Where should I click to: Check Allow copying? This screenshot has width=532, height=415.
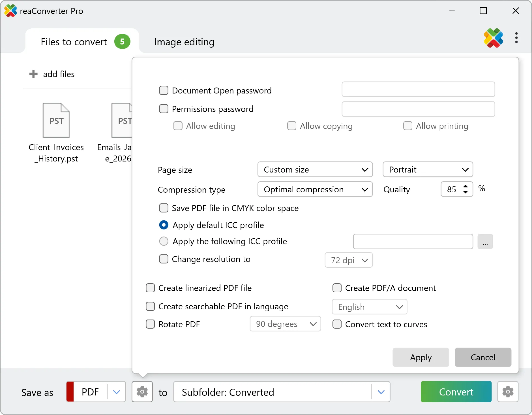291,126
